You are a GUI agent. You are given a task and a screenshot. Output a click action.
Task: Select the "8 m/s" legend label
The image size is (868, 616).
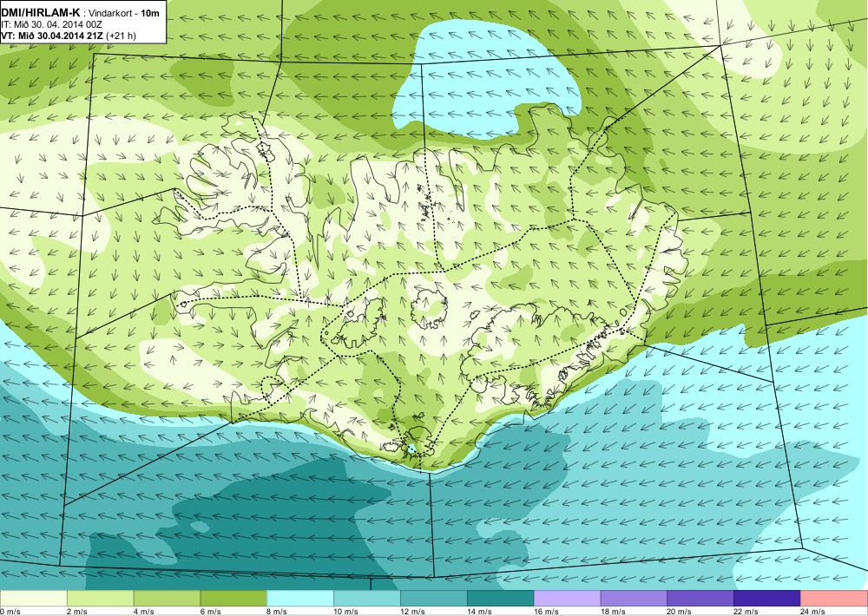click(278, 612)
